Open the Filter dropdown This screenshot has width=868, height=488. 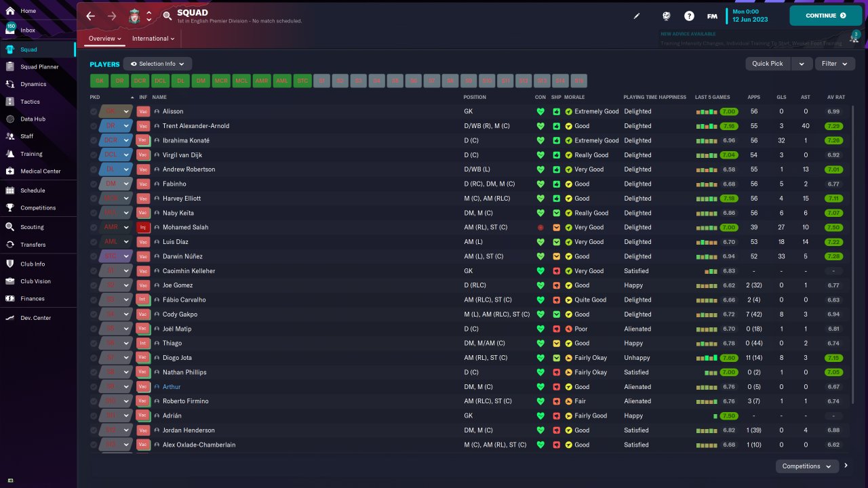pyautogui.click(x=835, y=64)
